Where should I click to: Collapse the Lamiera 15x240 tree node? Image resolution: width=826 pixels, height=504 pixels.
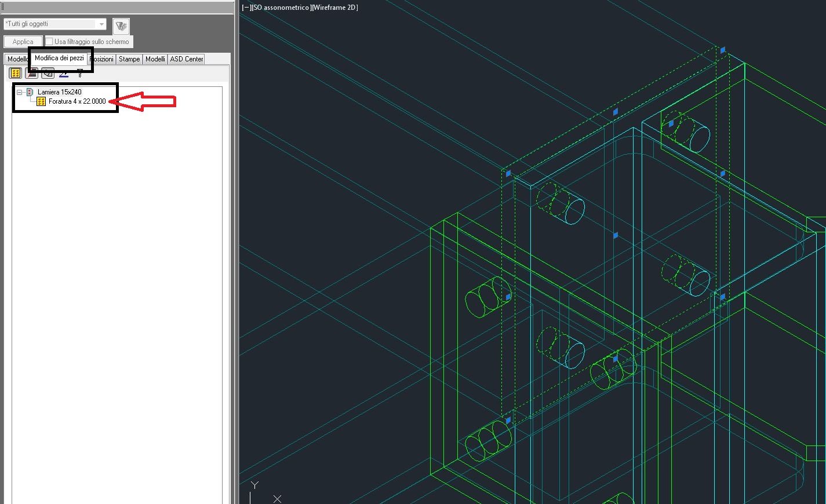(x=19, y=92)
